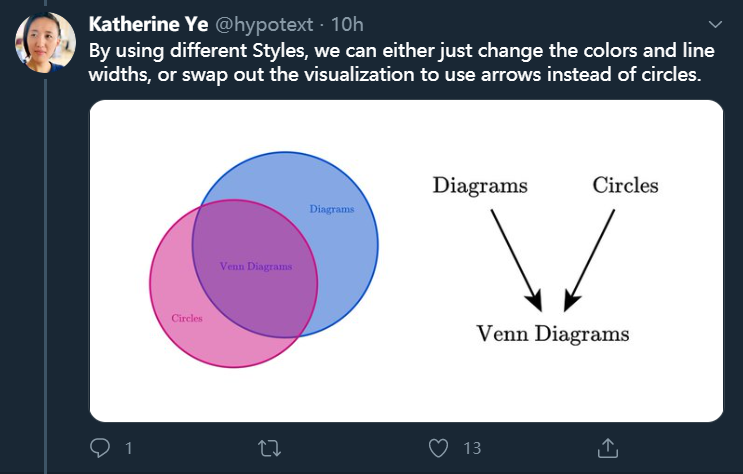
Task: Click the arrow pointing down from Diagrams
Action: (515, 256)
